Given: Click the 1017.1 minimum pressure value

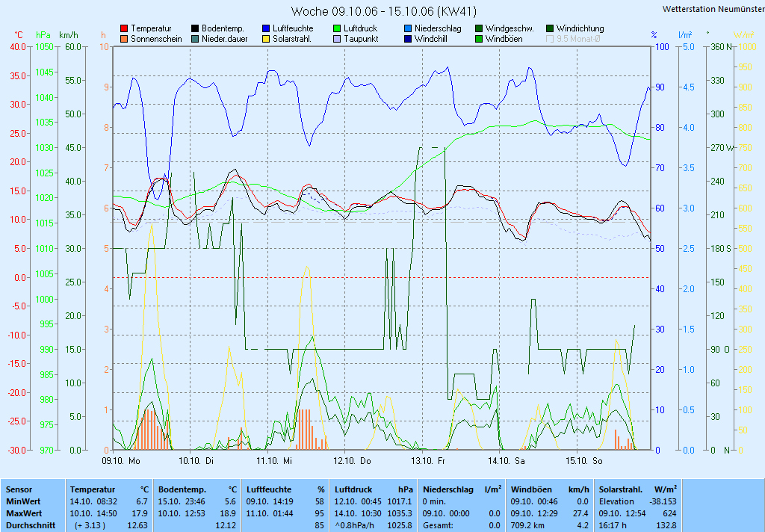Looking at the screenshot, I should [400, 502].
